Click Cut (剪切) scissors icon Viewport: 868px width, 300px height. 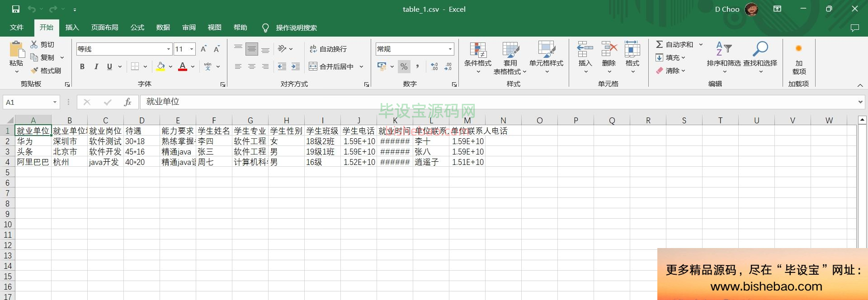pyautogui.click(x=34, y=44)
